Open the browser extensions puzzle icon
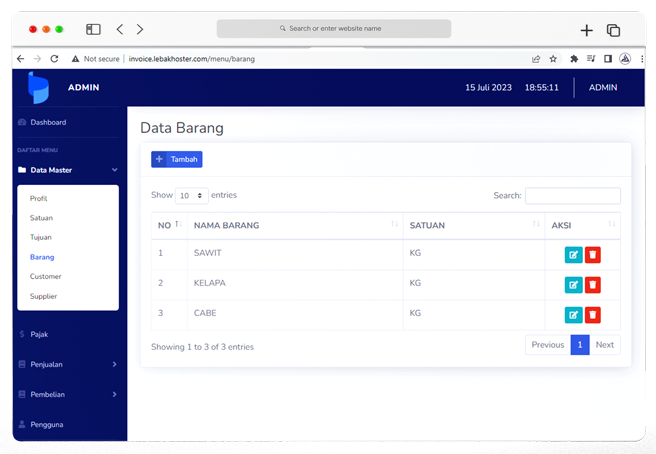The width and height of the screenshot is (656, 454). 574,59
